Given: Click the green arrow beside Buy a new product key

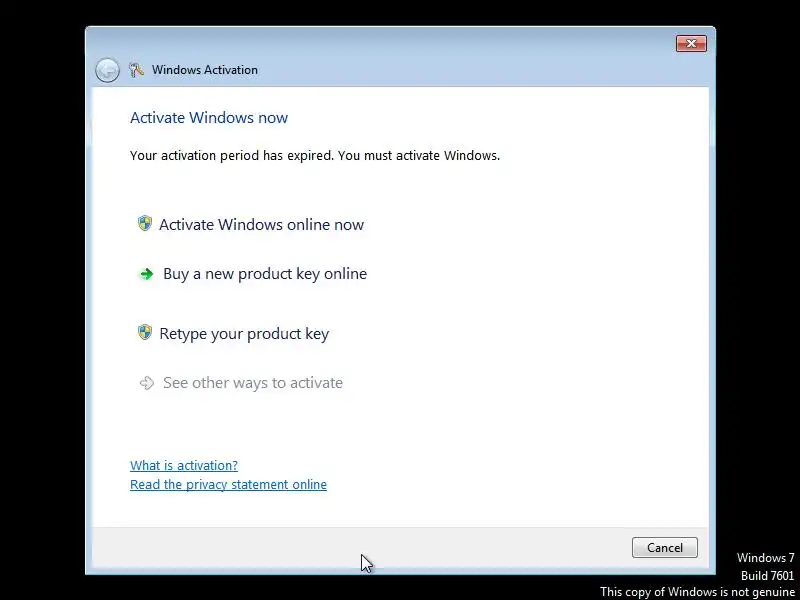Looking at the screenshot, I should [x=147, y=274].
